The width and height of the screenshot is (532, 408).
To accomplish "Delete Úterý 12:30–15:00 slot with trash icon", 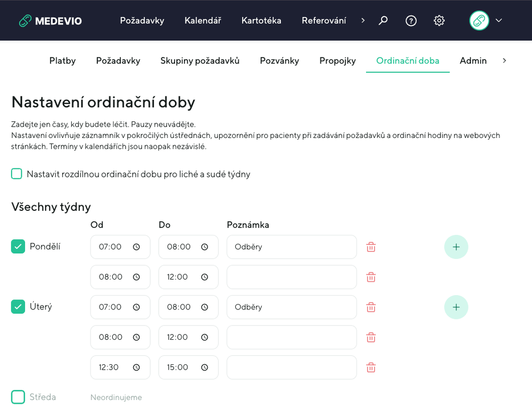I will pyautogui.click(x=371, y=368).
